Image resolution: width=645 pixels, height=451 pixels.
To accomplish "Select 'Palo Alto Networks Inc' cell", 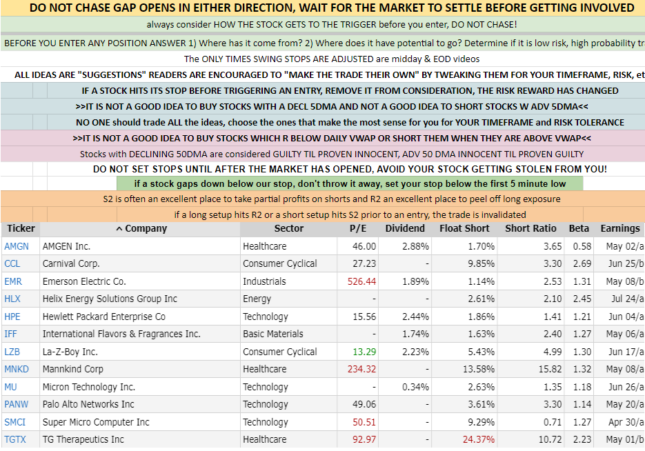I will pyautogui.click(x=140, y=404).
